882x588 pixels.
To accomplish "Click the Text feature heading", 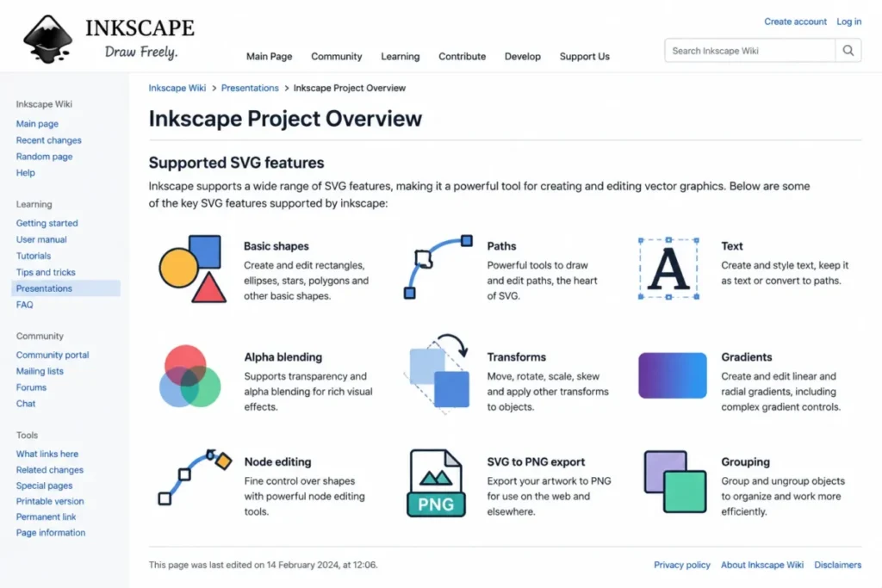I will (732, 246).
